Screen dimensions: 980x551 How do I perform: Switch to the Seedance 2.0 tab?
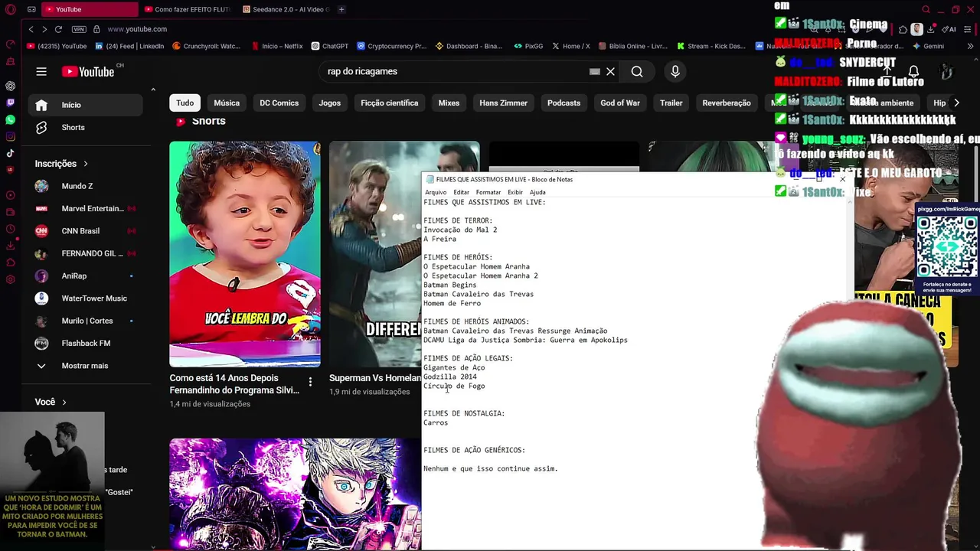[x=286, y=9]
